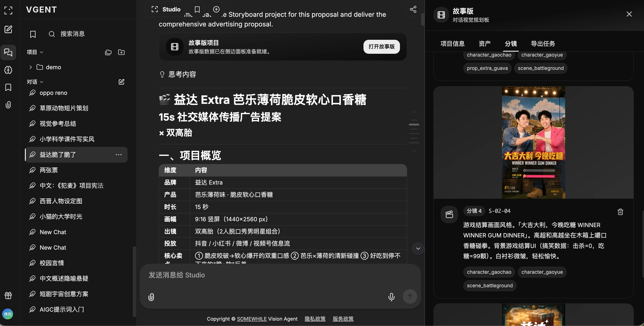Switch to the 资产 tab
Viewport: 644px width, 326px height.
tap(484, 43)
